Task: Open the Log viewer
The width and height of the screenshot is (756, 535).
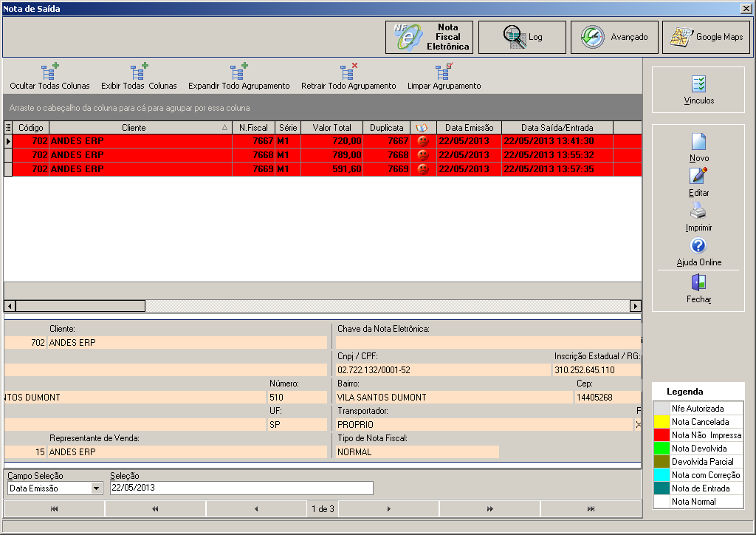Action: (x=522, y=37)
